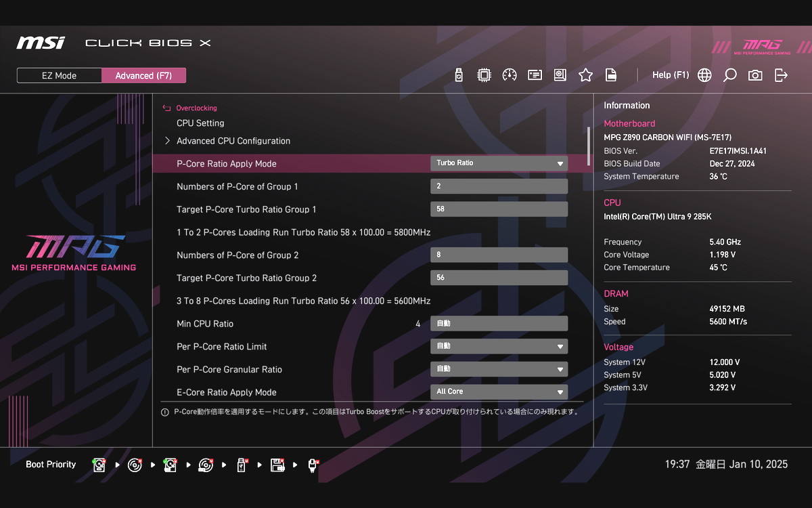
Task: Edit Numbers of P-Core of Group 1 field
Action: click(x=499, y=186)
